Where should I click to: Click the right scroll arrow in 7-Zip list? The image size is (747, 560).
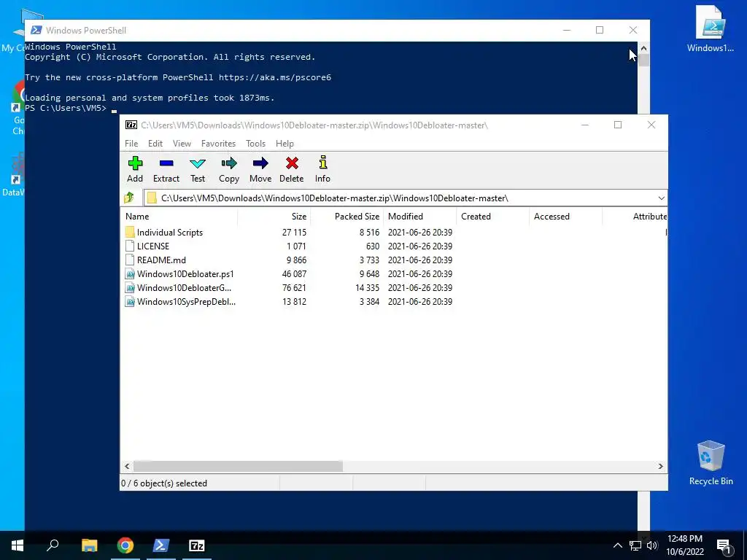pos(661,466)
